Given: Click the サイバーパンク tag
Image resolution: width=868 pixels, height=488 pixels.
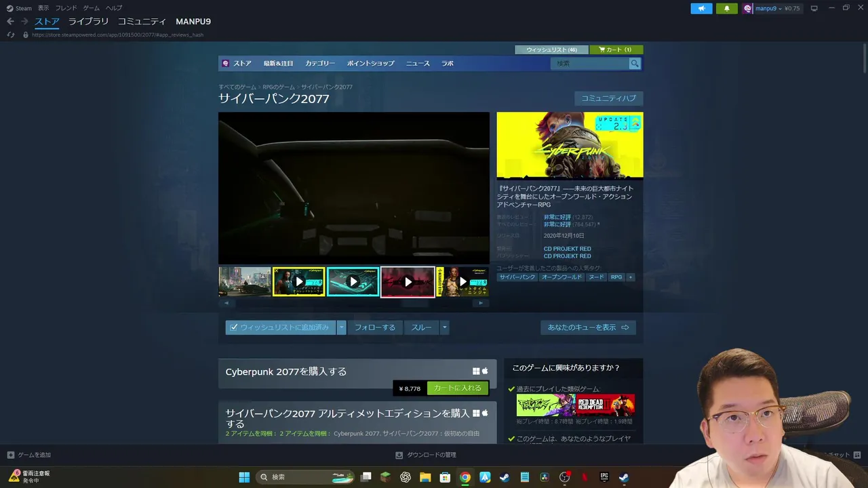Looking at the screenshot, I should coord(517,277).
